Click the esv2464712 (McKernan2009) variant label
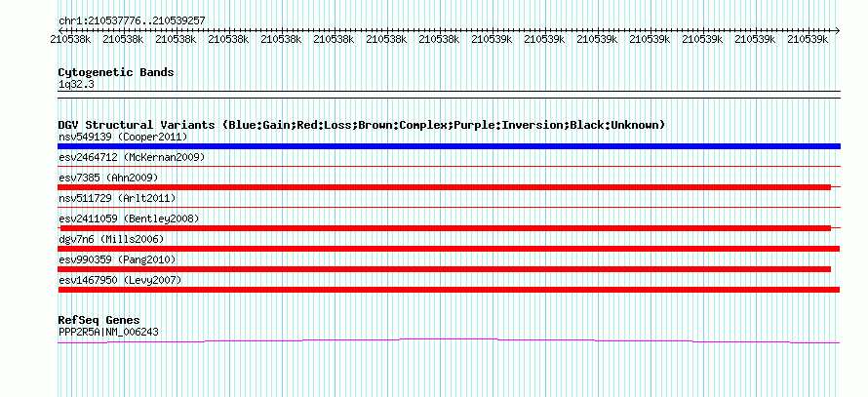Viewport: 868px width, 397px height. (x=132, y=157)
